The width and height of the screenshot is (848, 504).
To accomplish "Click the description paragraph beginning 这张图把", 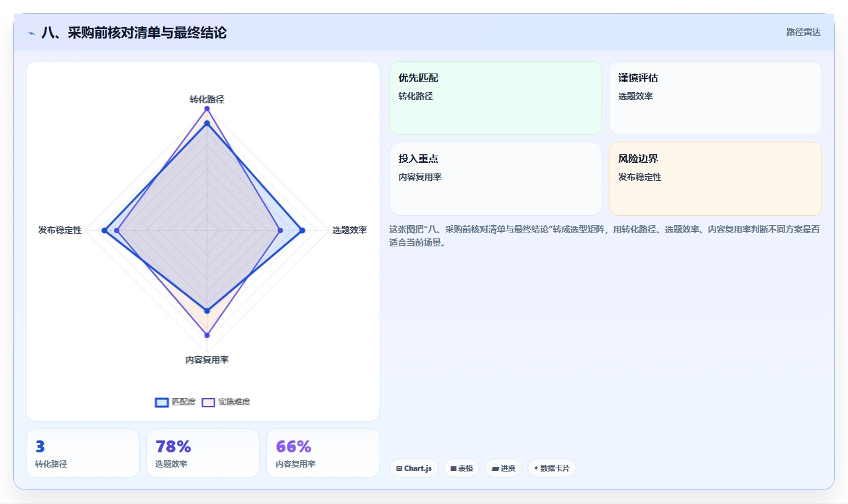I will (x=604, y=236).
